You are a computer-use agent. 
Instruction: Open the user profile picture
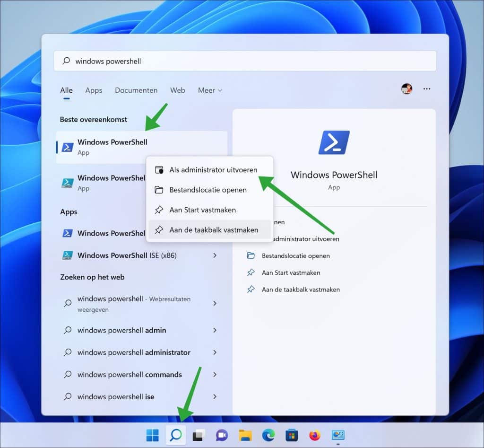click(406, 89)
